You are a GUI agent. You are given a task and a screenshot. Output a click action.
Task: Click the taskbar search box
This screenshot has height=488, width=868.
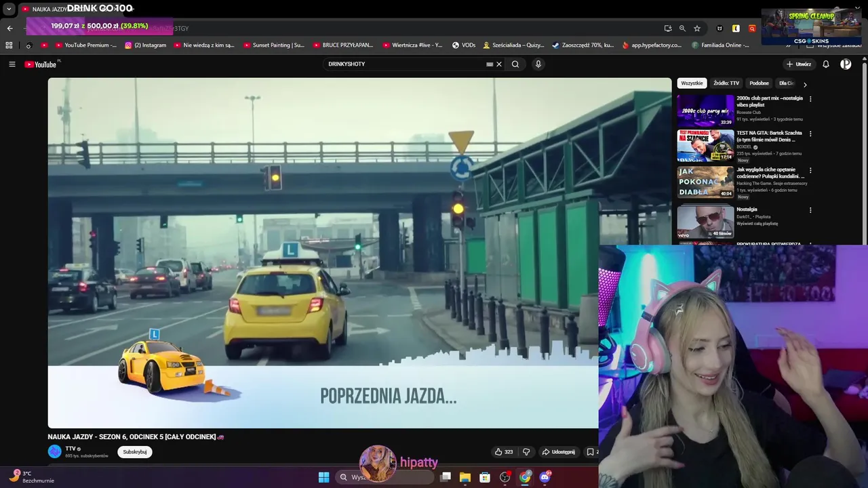point(385,477)
